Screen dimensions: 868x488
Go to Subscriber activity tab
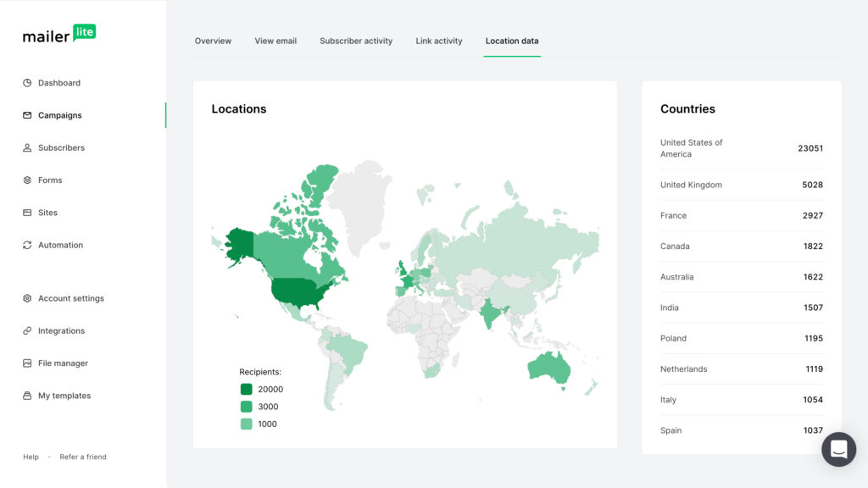pyautogui.click(x=356, y=41)
